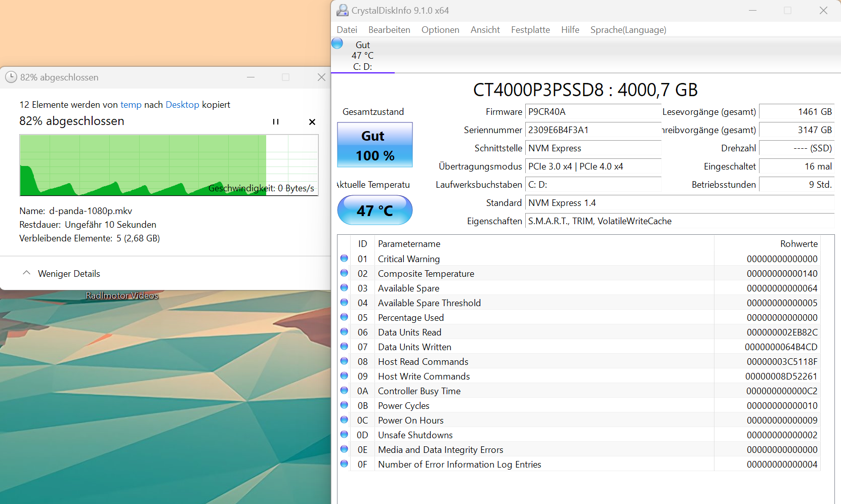Click the Eigenschaften field
The height and width of the screenshot is (504, 841).
click(x=680, y=221)
